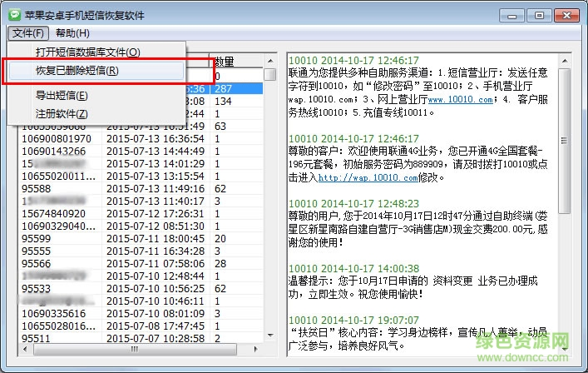The image size is (588, 373).
Task: Minimize the SMS recovery window
Action: click(511, 16)
